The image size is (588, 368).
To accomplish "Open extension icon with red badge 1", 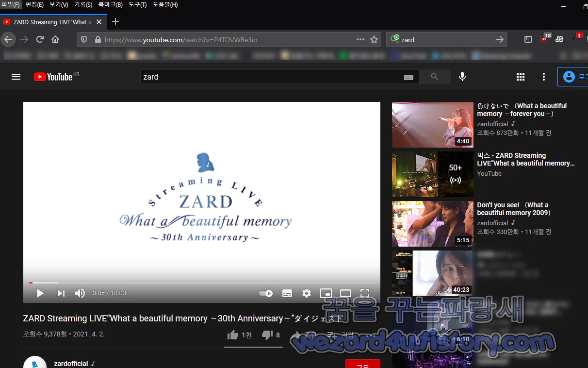I will point(576,39).
